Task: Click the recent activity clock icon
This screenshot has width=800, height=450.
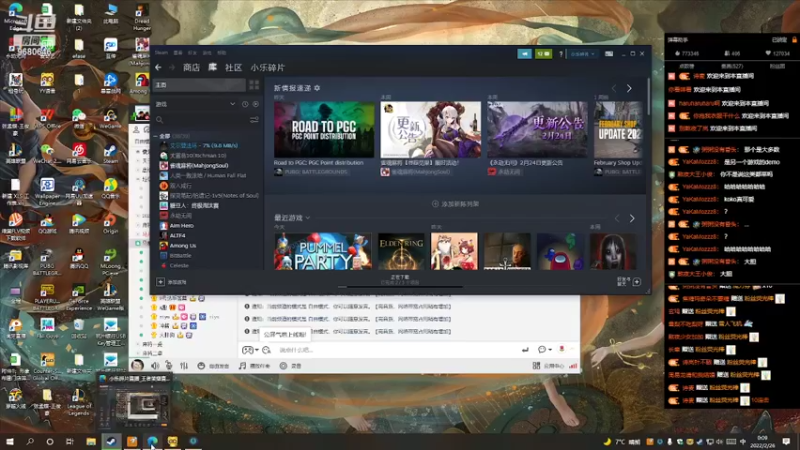Action: click(245, 104)
